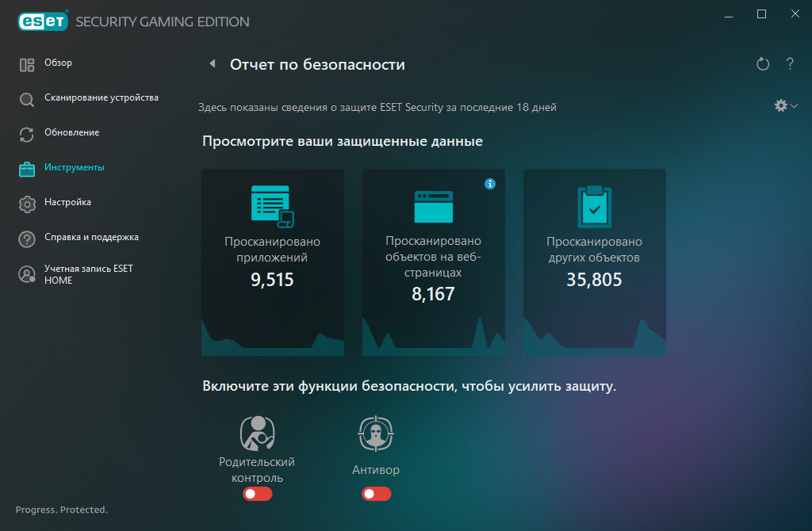Open Справка и поддержка
Screen dimensions: 812x531
click(x=92, y=237)
